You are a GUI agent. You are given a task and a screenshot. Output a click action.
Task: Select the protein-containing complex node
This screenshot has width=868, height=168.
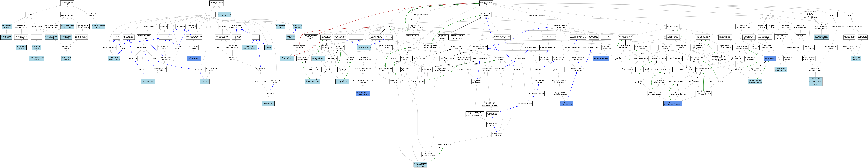tap(224, 15)
